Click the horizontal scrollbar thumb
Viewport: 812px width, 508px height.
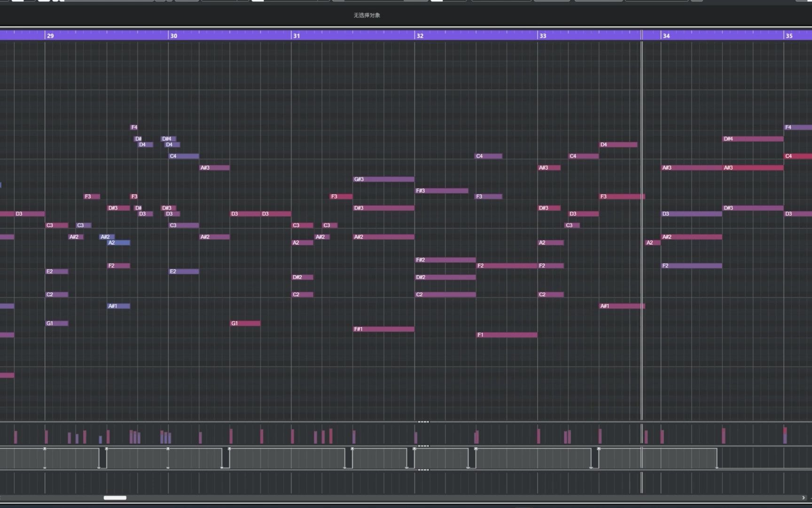click(x=115, y=498)
